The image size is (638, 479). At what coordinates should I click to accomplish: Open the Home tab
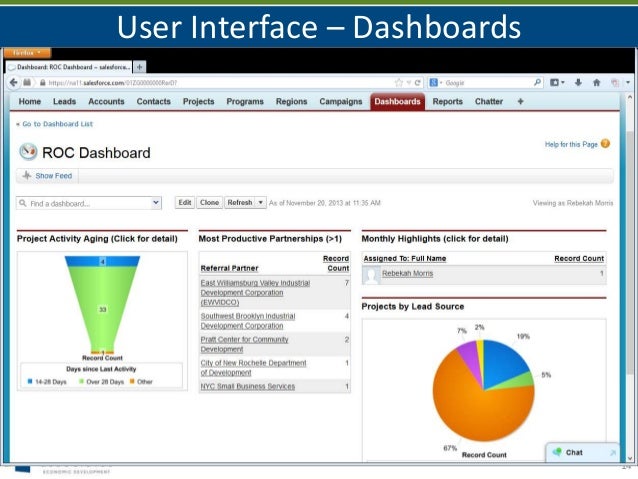[x=30, y=101]
